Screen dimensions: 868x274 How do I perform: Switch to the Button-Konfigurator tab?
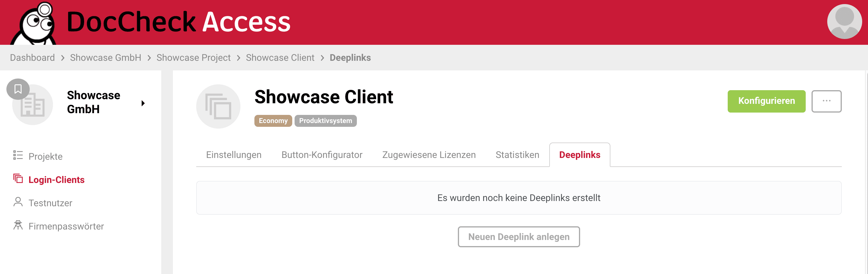tap(322, 155)
